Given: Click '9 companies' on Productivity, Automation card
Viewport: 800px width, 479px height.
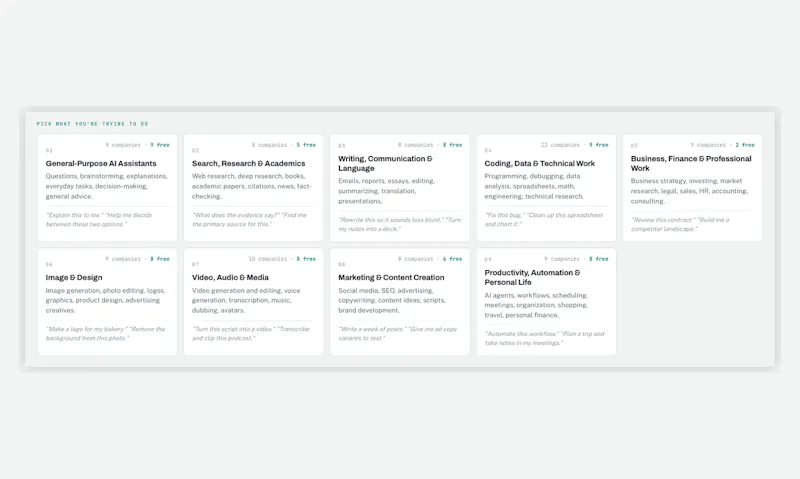Looking at the screenshot, I should point(562,259).
